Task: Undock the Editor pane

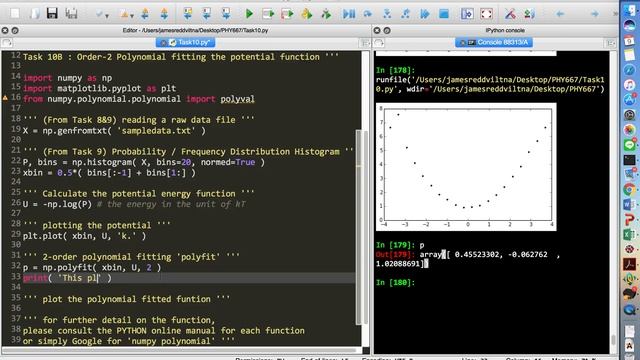Action: (x=15, y=30)
